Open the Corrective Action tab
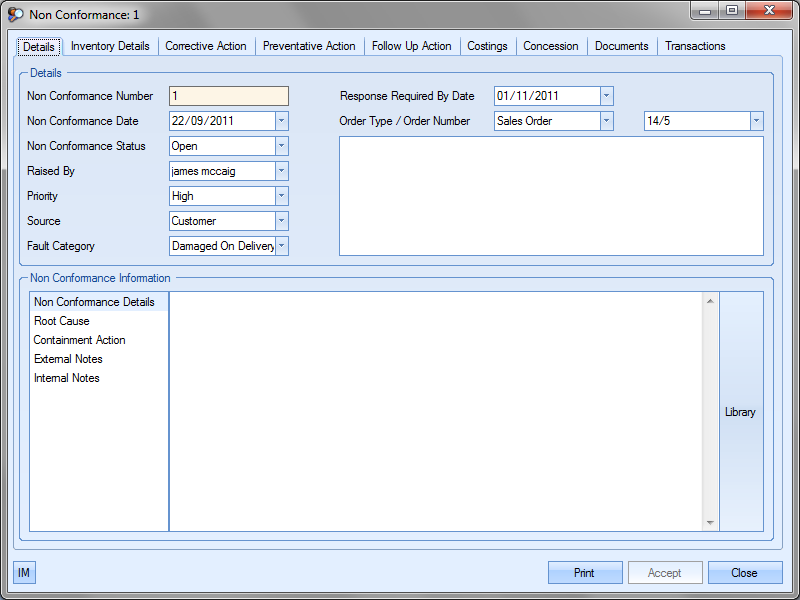The width and height of the screenshot is (800, 600). tap(205, 46)
